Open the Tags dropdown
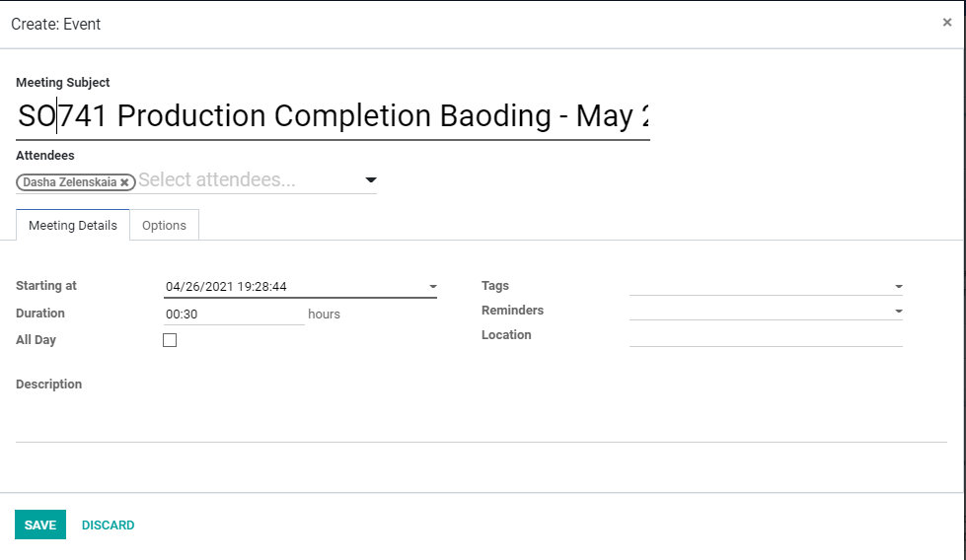This screenshot has height=560, width=966. pyautogui.click(x=898, y=287)
